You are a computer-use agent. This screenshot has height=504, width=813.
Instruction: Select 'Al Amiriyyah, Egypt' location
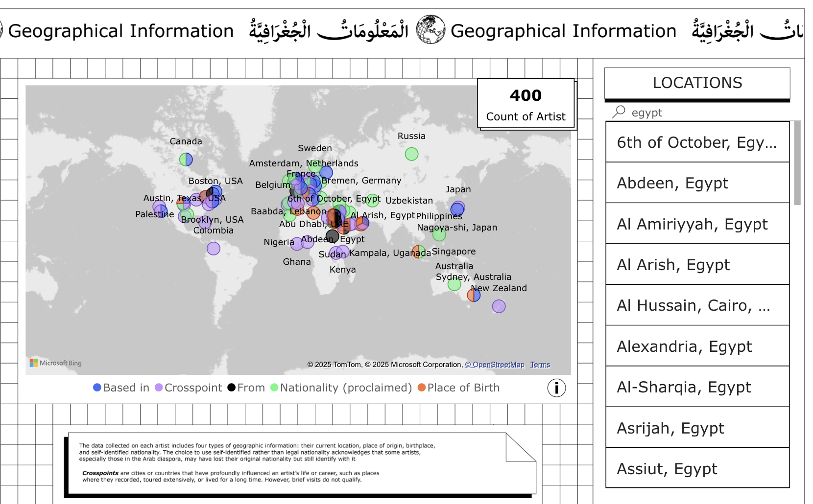click(697, 224)
